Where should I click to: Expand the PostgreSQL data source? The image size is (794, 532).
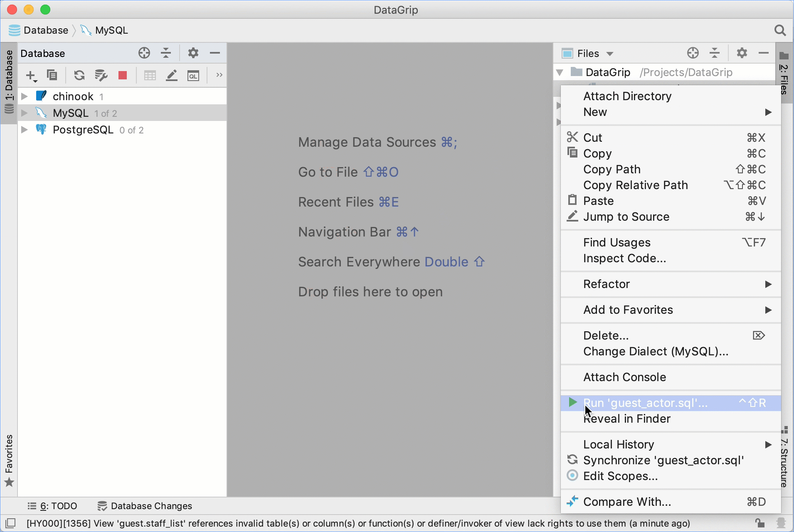(x=25, y=130)
